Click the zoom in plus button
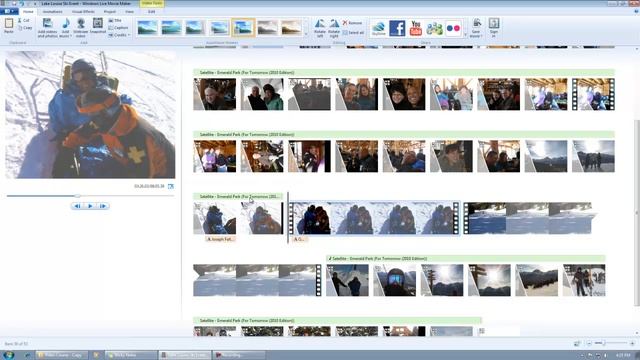The width and height of the screenshot is (640, 360). pos(632,344)
